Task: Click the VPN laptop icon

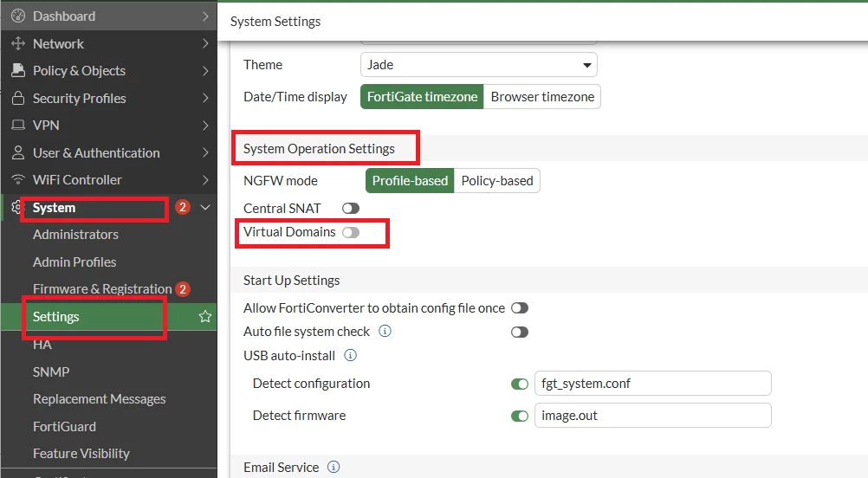Action: coord(18,125)
